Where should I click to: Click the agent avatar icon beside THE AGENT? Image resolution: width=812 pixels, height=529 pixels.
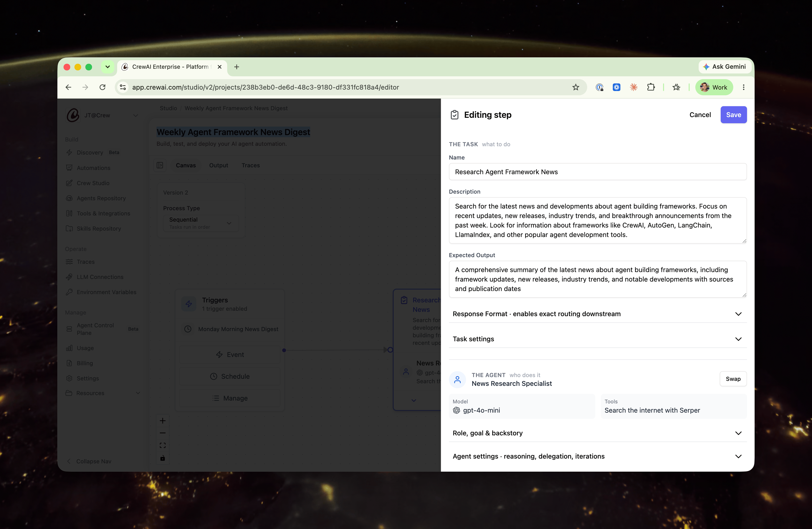pos(457,380)
